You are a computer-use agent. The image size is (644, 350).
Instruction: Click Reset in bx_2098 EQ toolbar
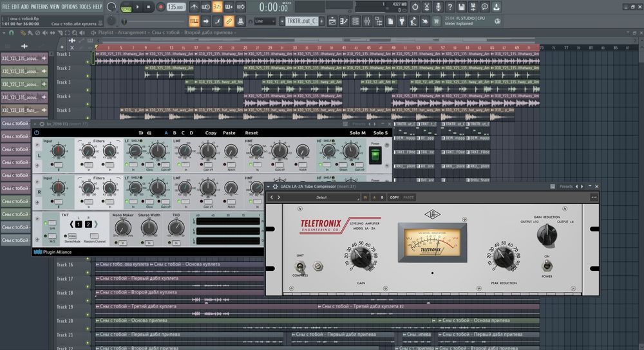tap(251, 133)
